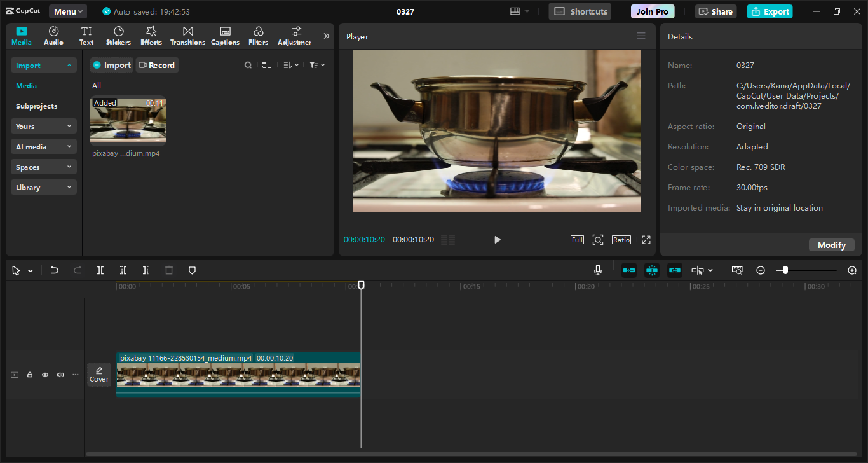This screenshot has height=463, width=868.
Task: Hide the video track using eye icon
Action: (x=45, y=375)
